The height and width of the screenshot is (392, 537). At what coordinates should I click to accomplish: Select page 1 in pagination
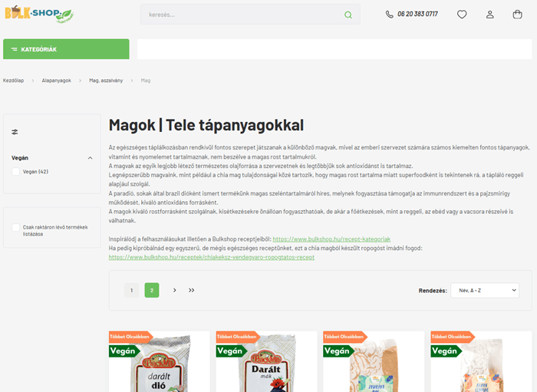pos(131,290)
